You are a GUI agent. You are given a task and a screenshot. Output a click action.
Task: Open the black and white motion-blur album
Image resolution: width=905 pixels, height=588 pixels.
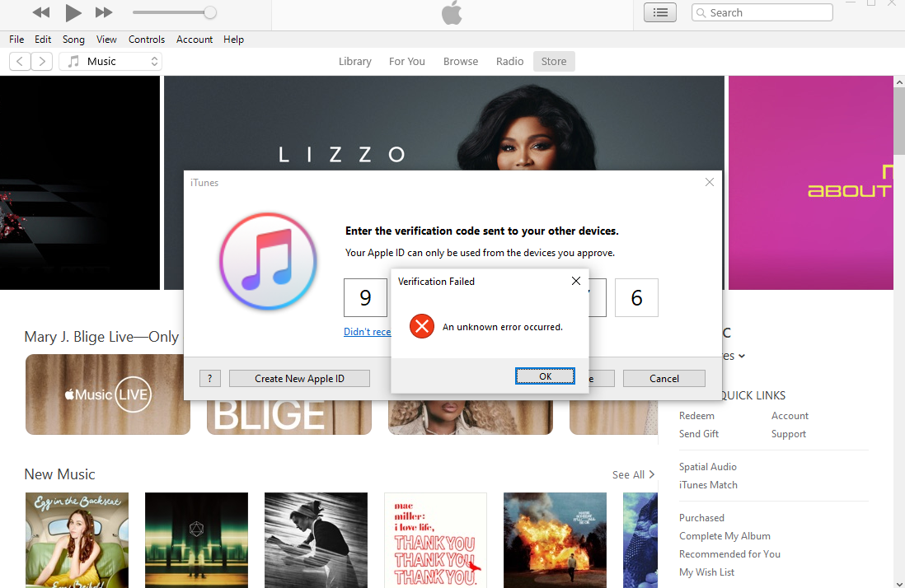[316, 540]
